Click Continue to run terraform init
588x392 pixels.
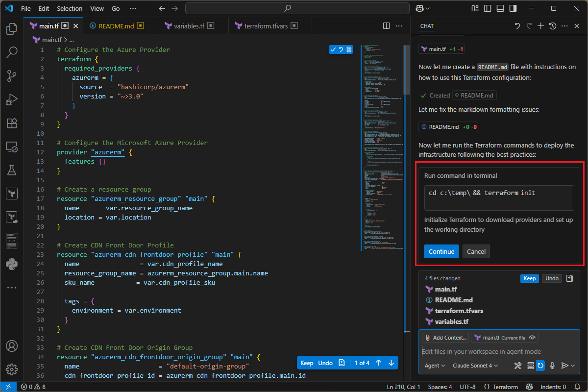(x=441, y=251)
